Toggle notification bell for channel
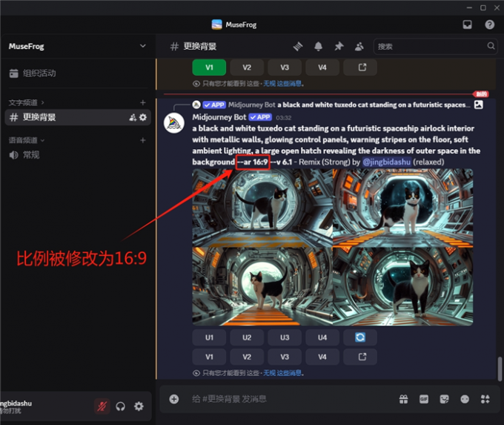Screen dimensions: 504x425 click(318, 47)
